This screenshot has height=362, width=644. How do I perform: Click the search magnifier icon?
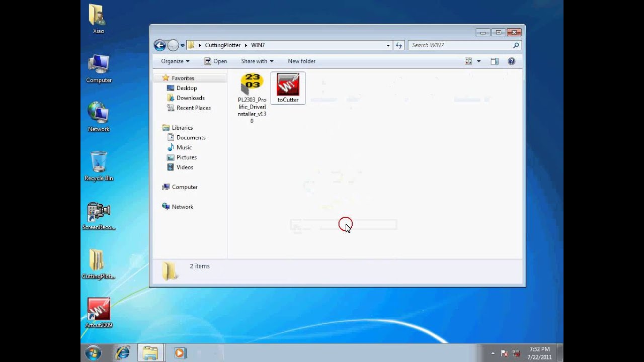coord(516,45)
